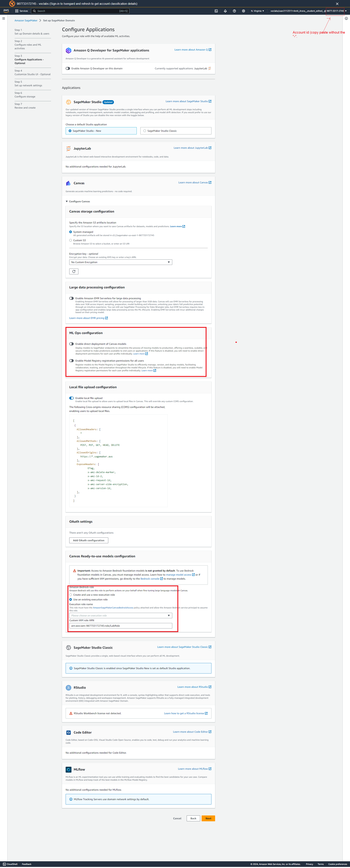
Task: Select SageMaker Studio - New radio option
Action: click(70, 131)
